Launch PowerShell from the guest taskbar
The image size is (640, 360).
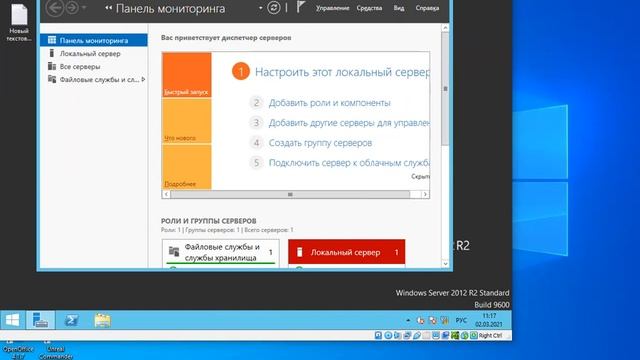[71, 320]
